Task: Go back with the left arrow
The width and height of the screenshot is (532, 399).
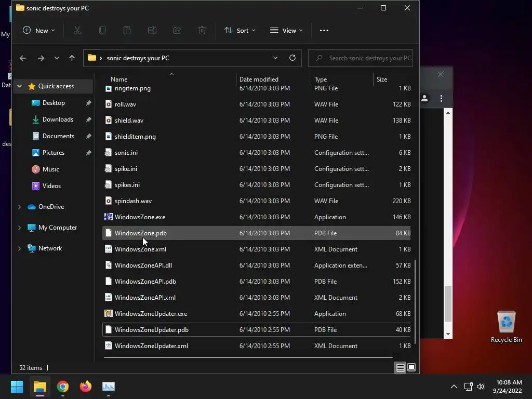Action: pyautogui.click(x=23, y=58)
